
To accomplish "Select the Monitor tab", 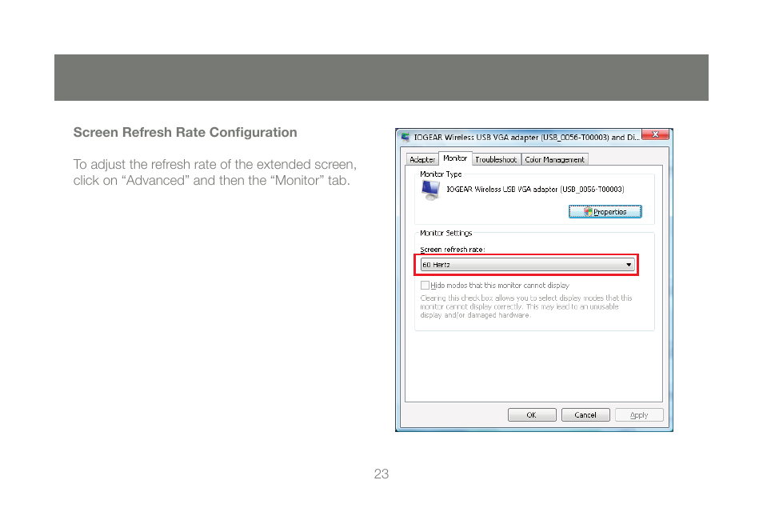I will pos(455,158).
